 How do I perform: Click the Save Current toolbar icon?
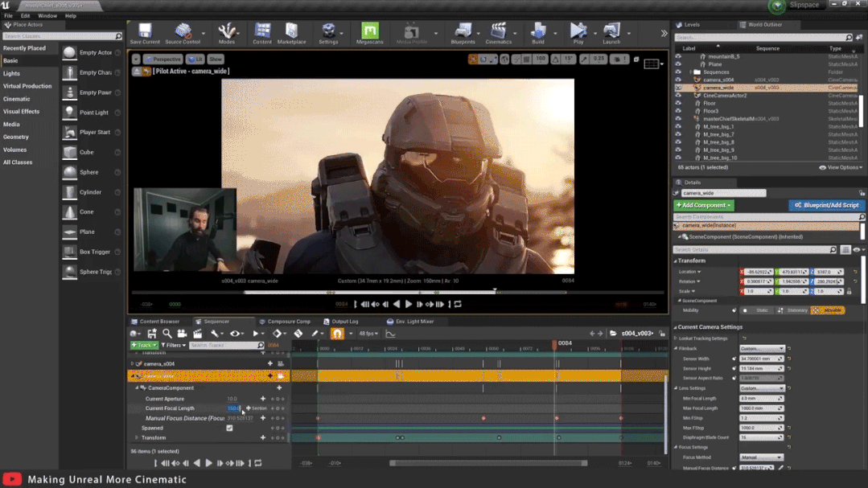click(145, 32)
